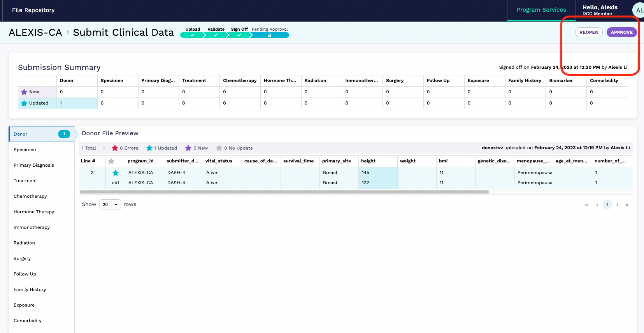644x333 pixels.
Task: Select the Exposure tab in sidebar
Action: [41, 305]
